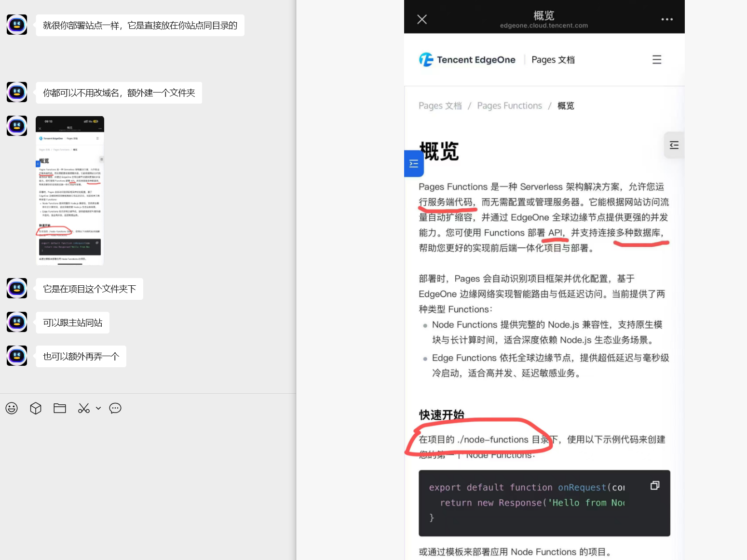Click the Tencent EdgeOne logo
The image size is (747, 560).
pyautogui.click(x=467, y=60)
